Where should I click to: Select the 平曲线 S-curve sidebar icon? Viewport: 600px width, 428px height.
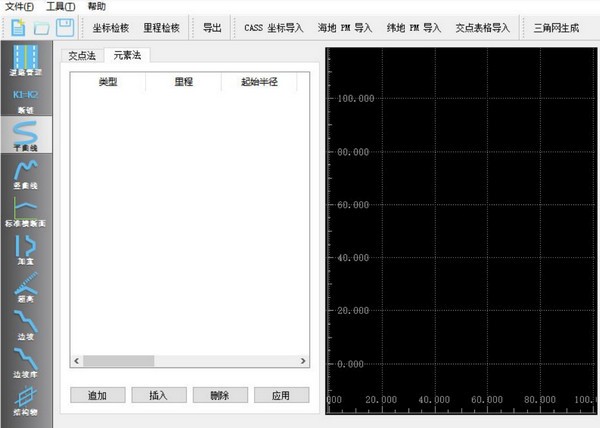[x=26, y=136]
